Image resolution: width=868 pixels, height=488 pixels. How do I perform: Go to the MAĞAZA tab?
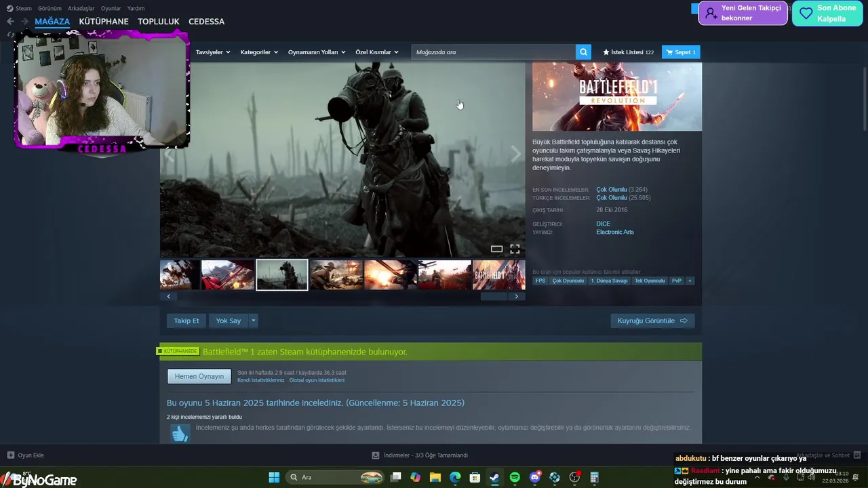(x=52, y=22)
